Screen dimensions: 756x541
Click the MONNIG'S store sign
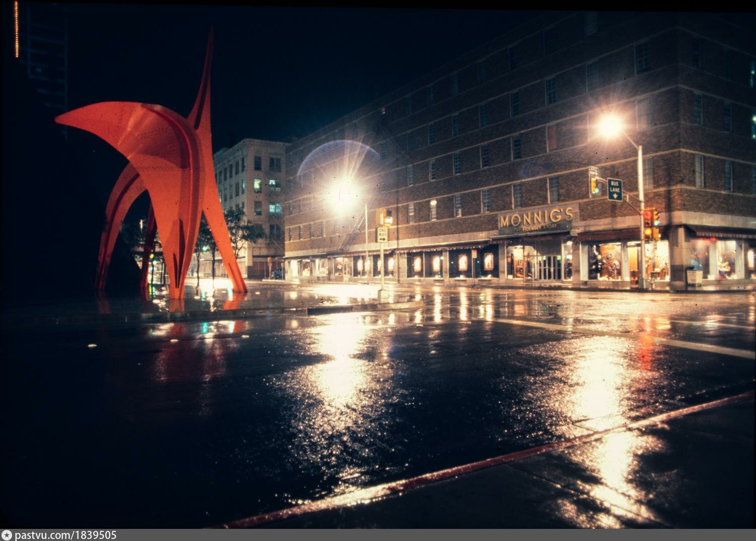tap(536, 217)
